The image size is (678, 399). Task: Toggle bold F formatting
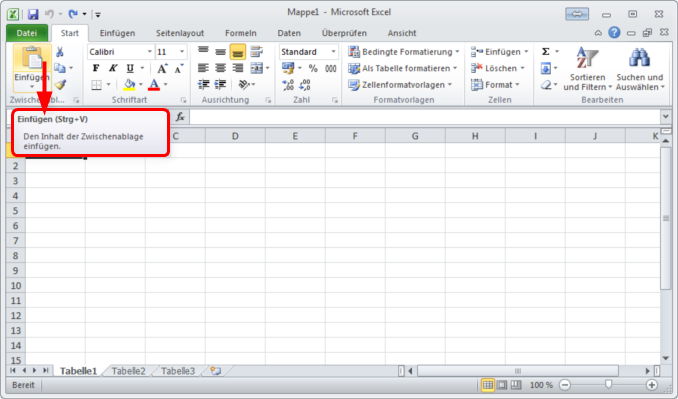[96, 68]
